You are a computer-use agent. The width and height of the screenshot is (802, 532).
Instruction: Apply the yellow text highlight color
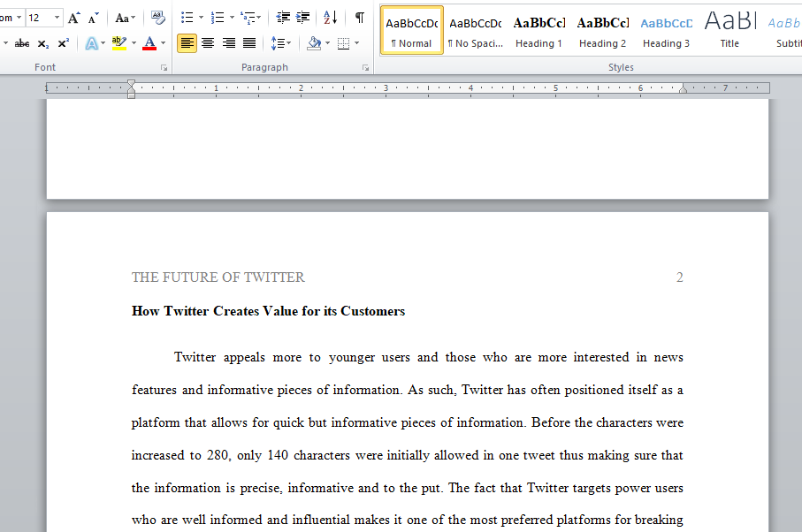click(119, 43)
